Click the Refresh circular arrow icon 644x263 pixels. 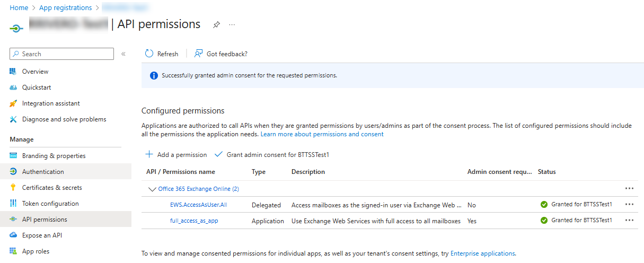149,54
